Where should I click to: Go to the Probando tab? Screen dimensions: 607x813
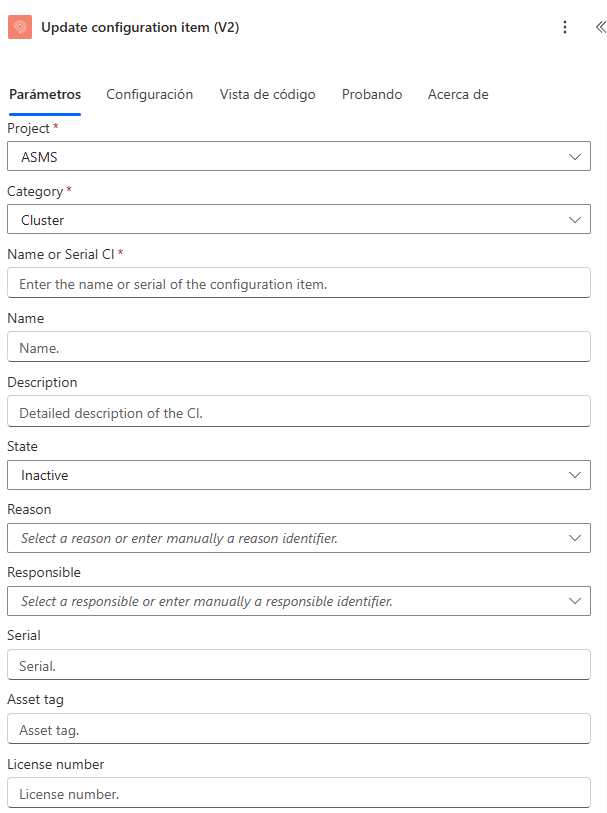[372, 94]
